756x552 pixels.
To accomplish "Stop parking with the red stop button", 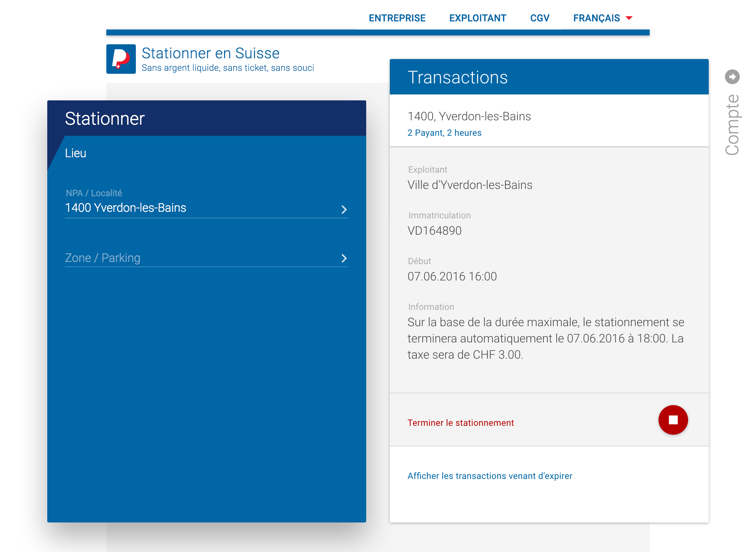I will tap(673, 420).
